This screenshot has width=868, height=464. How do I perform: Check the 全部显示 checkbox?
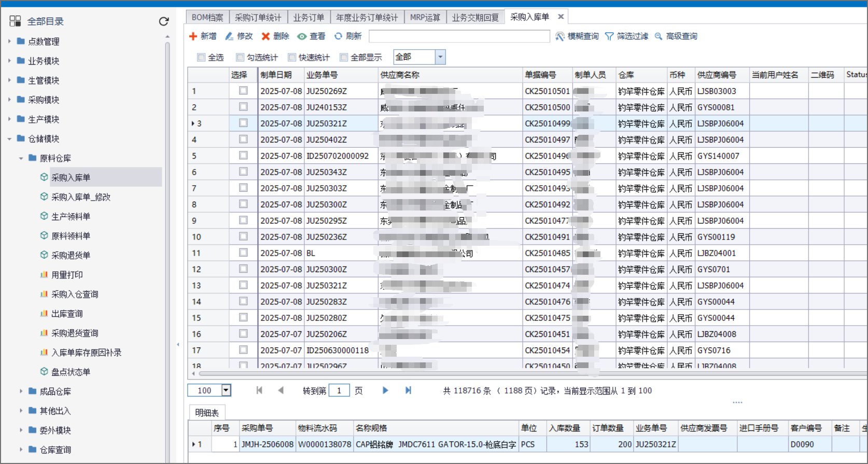(343, 58)
